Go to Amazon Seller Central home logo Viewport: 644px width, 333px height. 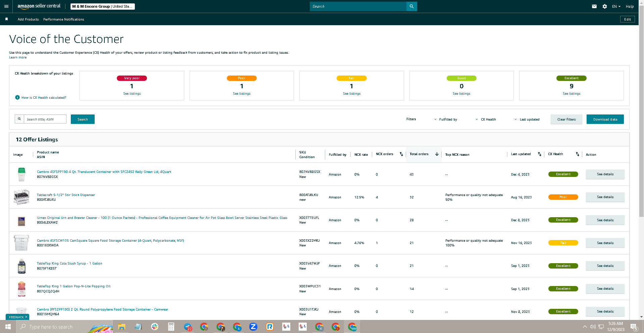(39, 6)
